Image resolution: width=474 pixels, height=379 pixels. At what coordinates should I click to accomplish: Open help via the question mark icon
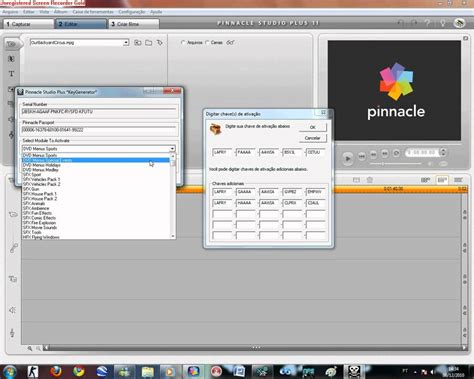428,23
